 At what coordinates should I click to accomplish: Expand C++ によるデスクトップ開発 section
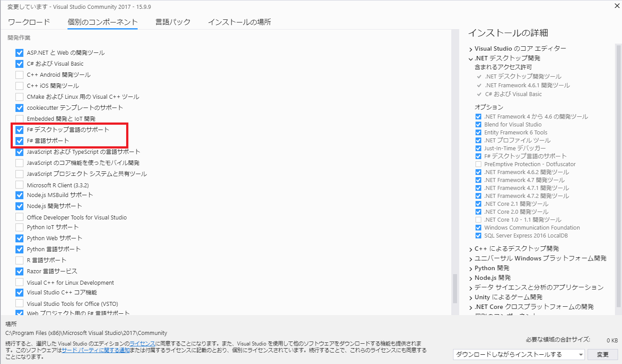[x=470, y=248]
